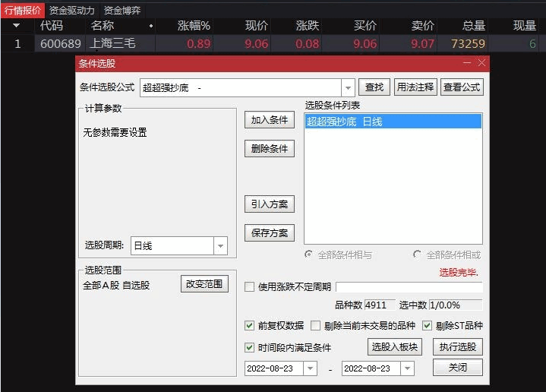546x392 pixels.
Task: Click 加入条件 to add condition
Action: click(270, 120)
